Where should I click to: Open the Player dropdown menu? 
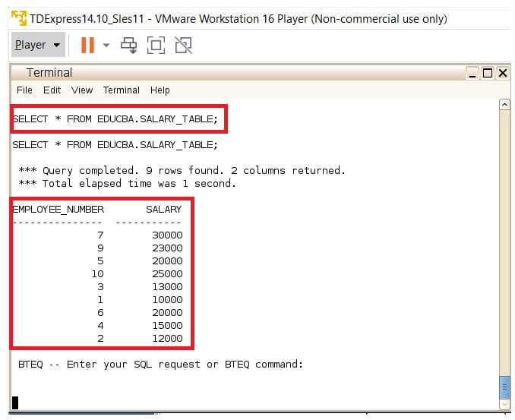click(x=38, y=45)
